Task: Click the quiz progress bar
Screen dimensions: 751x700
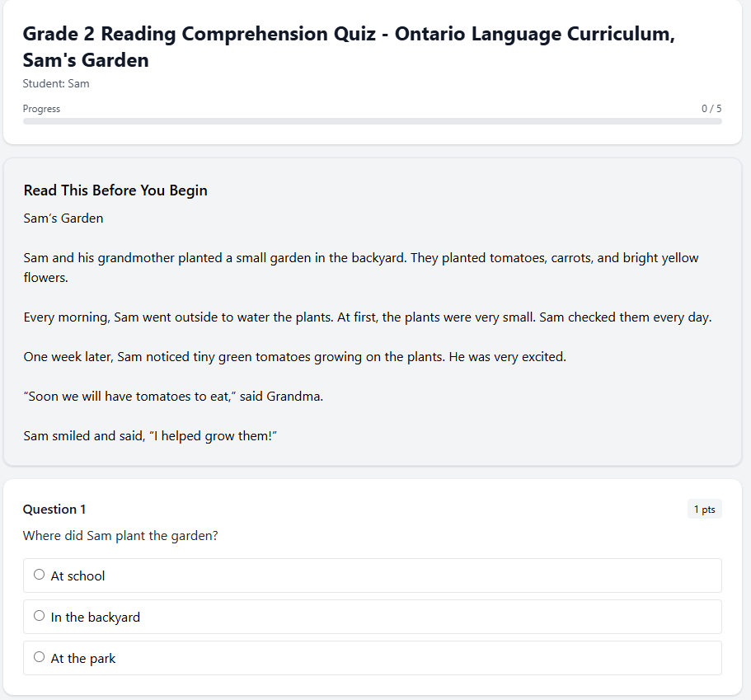Action: coord(373,120)
